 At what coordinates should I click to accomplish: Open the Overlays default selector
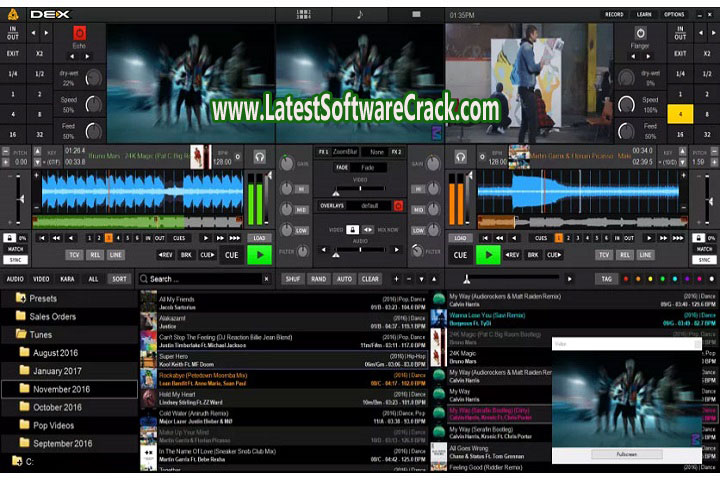tap(369, 206)
